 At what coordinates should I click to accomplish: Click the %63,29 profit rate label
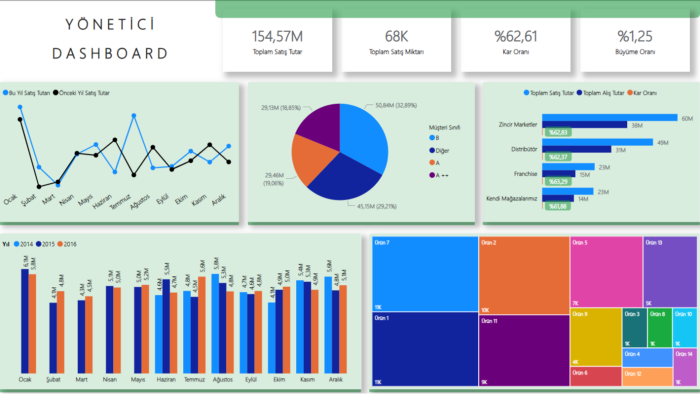coord(558,182)
